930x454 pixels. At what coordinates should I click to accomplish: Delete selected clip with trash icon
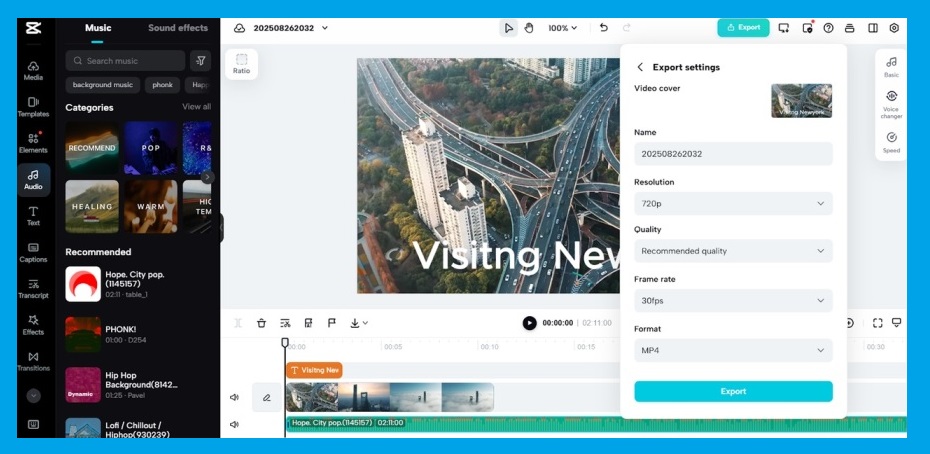[x=262, y=323]
